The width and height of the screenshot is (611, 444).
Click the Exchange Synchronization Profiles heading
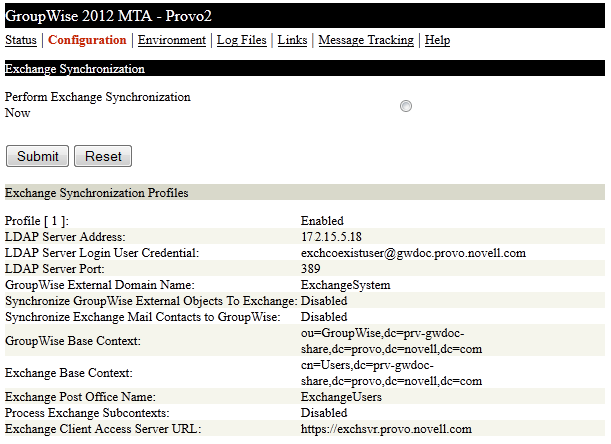pyautogui.click(x=97, y=192)
